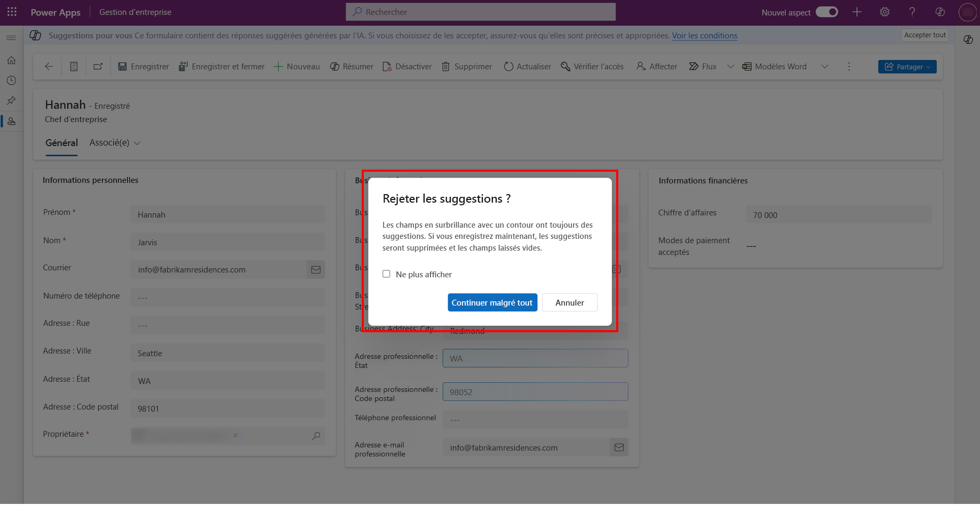
Task: Open the Copilot side pane icon
Action: coord(968,40)
